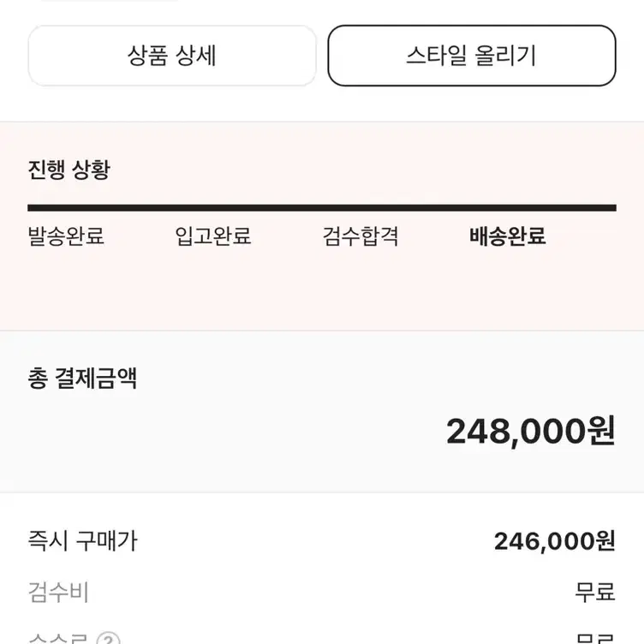644x644 pixels.
Task: Click the 진행 상황 heading
Action: tap(69, 170)
